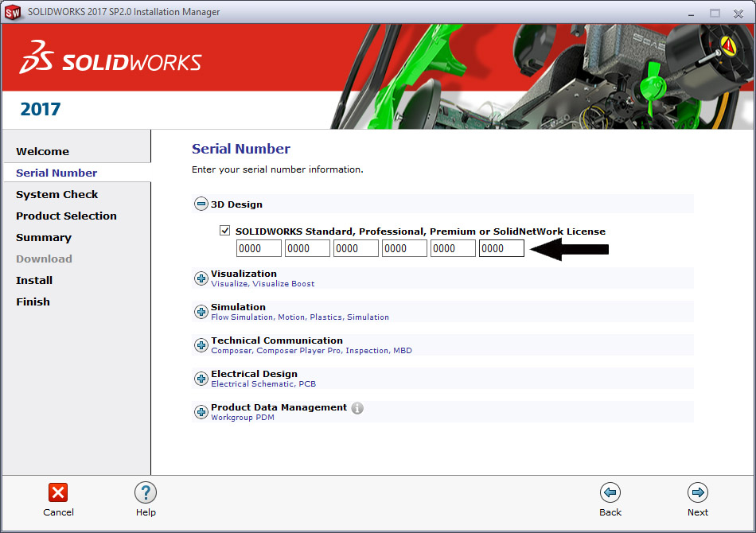Proceed with the Next arrow icon
Screen dimensions: 756x533
pyautogui.click(x=698, y=492)
